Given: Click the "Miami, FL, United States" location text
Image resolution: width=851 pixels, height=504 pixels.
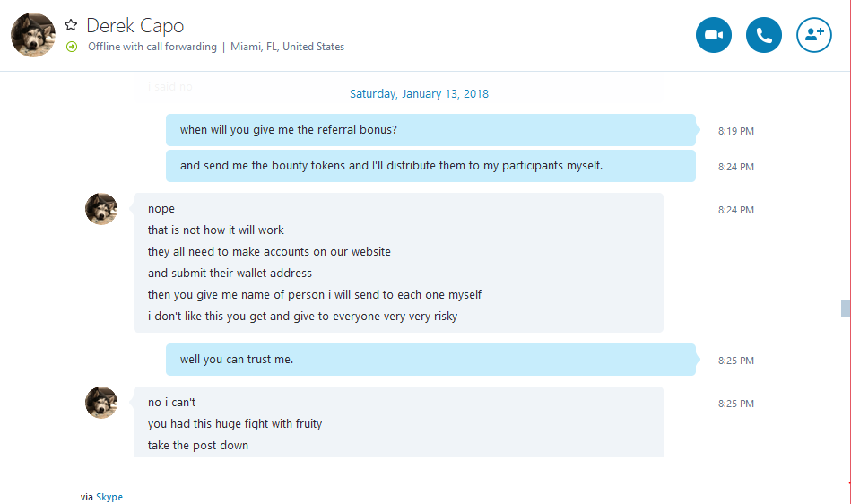Looking at the screenshot, I should pos(288,47).
